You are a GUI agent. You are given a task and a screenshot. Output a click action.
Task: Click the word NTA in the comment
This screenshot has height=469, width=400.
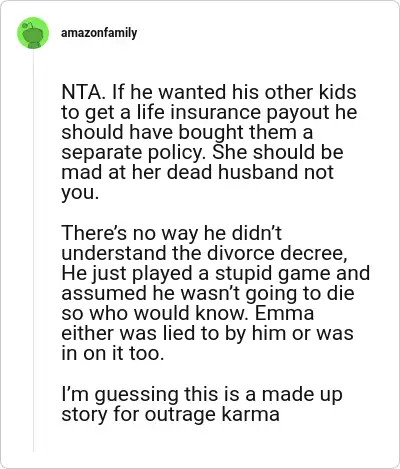81,92
